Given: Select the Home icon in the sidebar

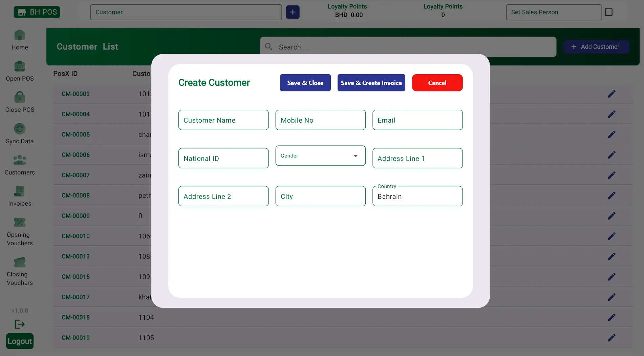Looking at the screenshot, I should point(20,35).
